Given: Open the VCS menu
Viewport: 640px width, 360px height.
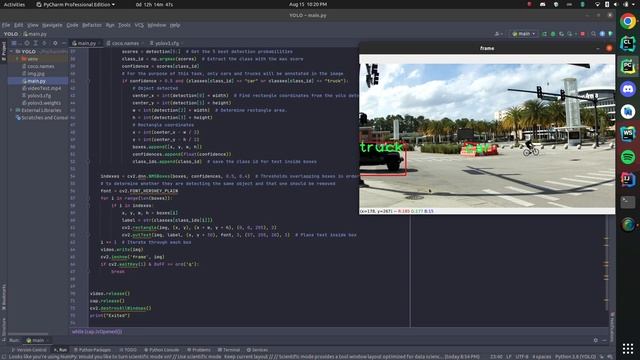Looking at the screenshot, I should coord(139,25).
